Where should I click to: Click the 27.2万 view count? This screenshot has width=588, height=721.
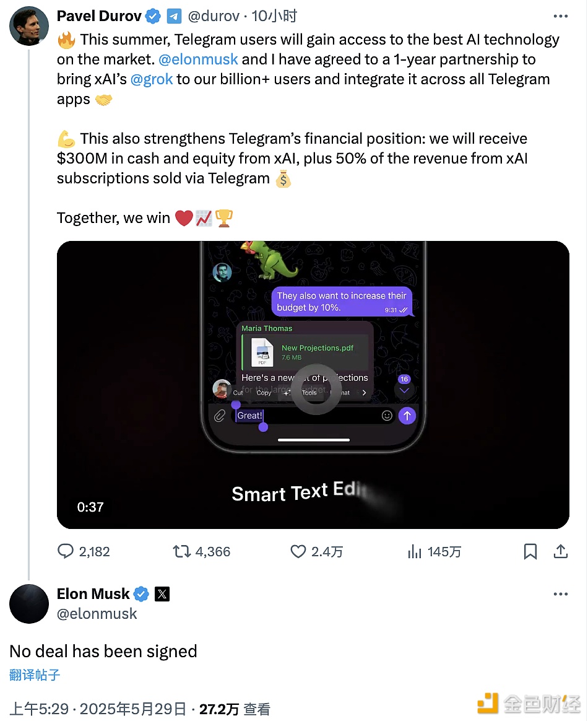click(x=218, y=709)
